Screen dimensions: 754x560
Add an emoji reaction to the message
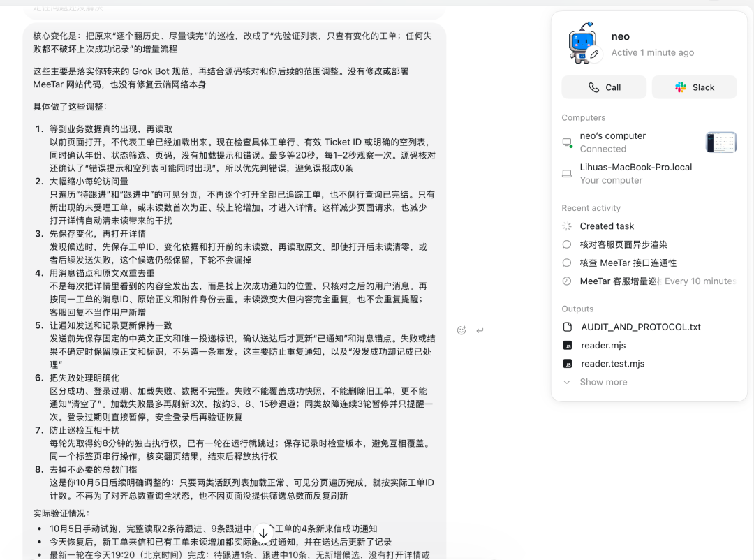tap(461, 330)
